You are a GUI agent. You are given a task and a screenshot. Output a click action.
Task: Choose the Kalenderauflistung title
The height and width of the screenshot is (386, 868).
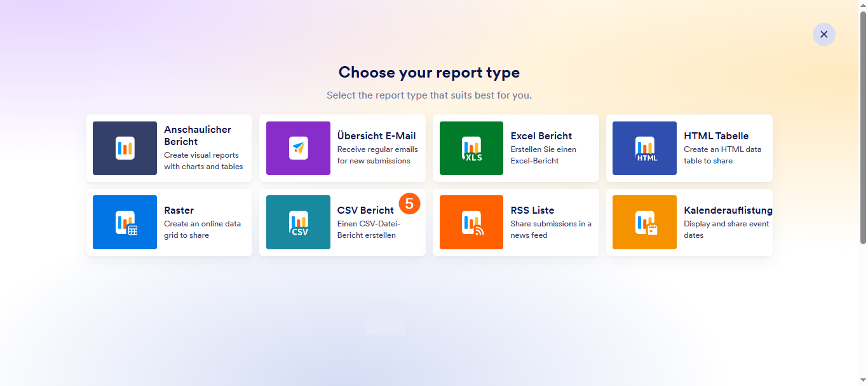[728, 210]
